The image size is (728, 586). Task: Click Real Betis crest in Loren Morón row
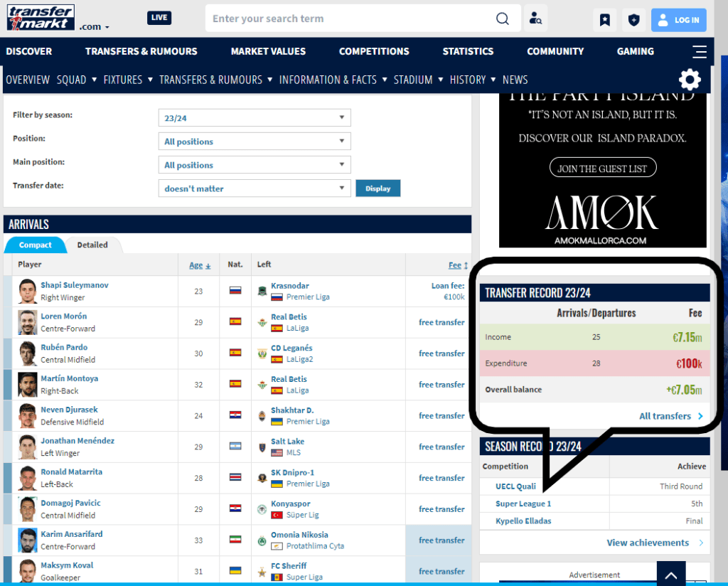262,323
